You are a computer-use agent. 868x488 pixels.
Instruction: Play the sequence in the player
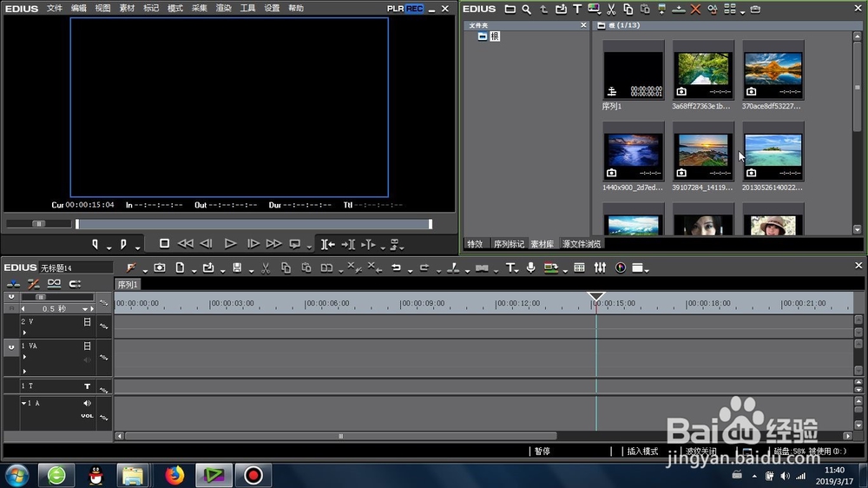pos(230,244)
